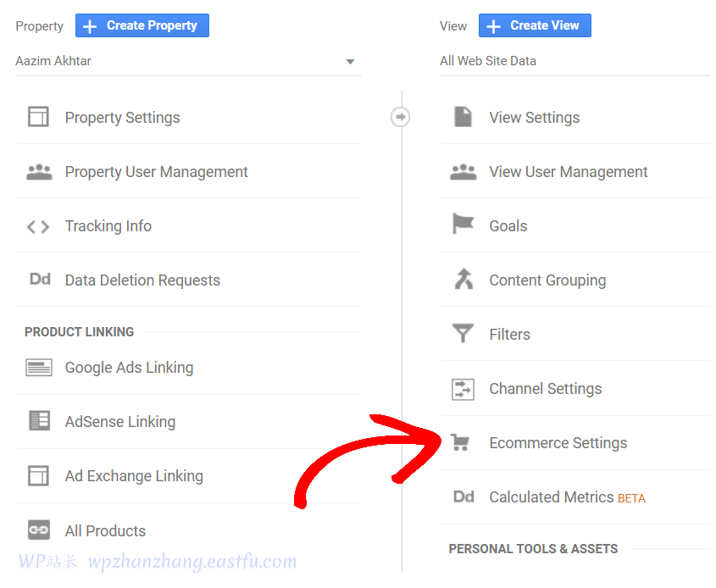716x588 pixels.
Task: Click the View User Management people icon
Action: (463, 172)
